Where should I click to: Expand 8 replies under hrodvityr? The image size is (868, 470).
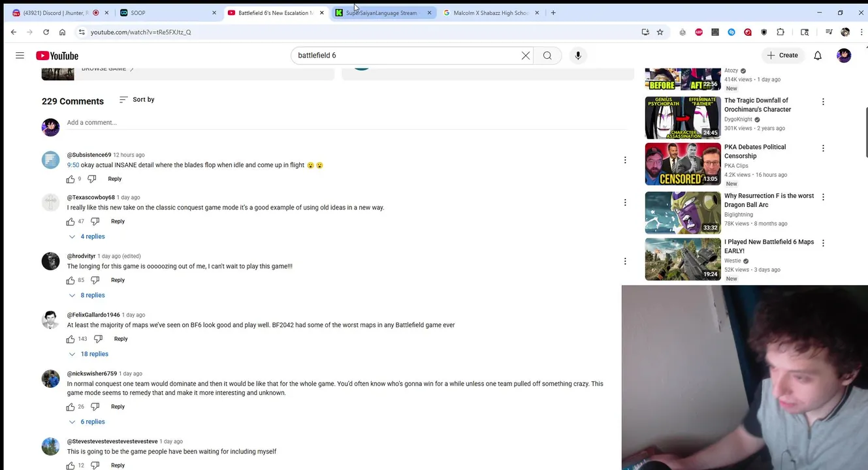click(87, 295)
